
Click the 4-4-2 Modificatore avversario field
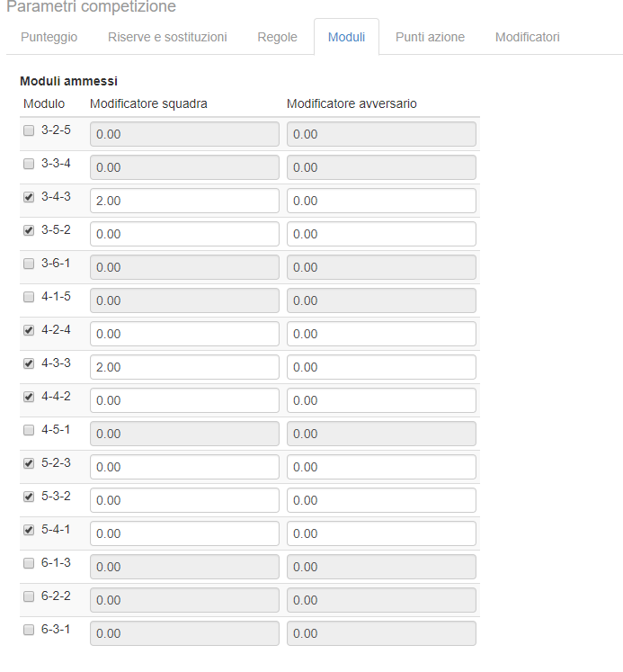click(x=381, y=400)
